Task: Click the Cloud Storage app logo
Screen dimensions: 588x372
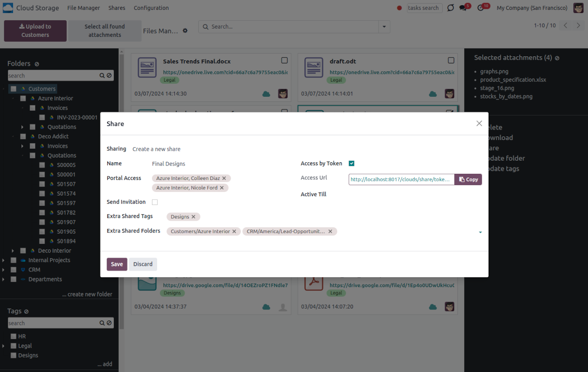Action: coord(8,8)
